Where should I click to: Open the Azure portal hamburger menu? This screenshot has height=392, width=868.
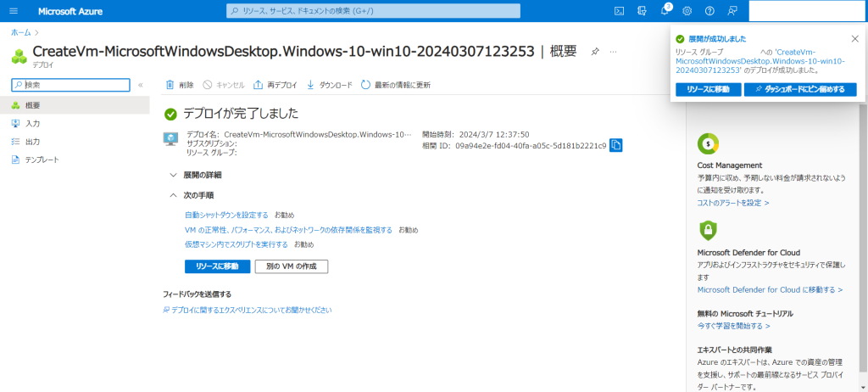(x=14, y=11)
